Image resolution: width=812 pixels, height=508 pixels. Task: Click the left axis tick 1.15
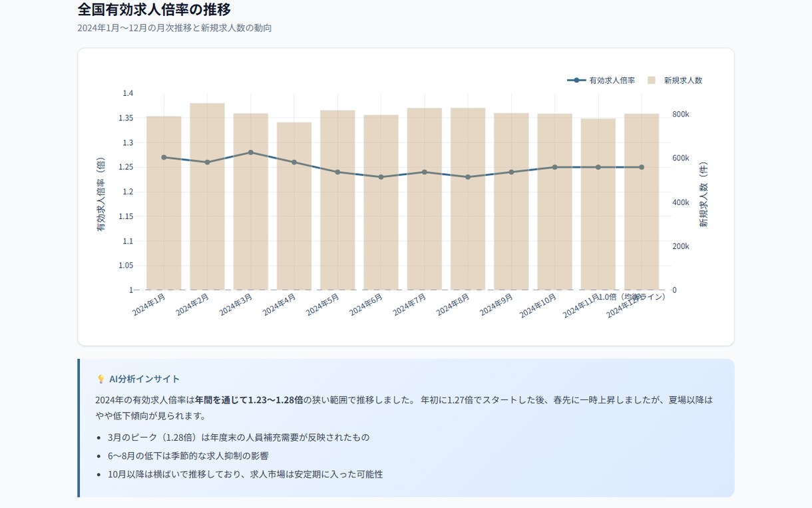point(126,216)
